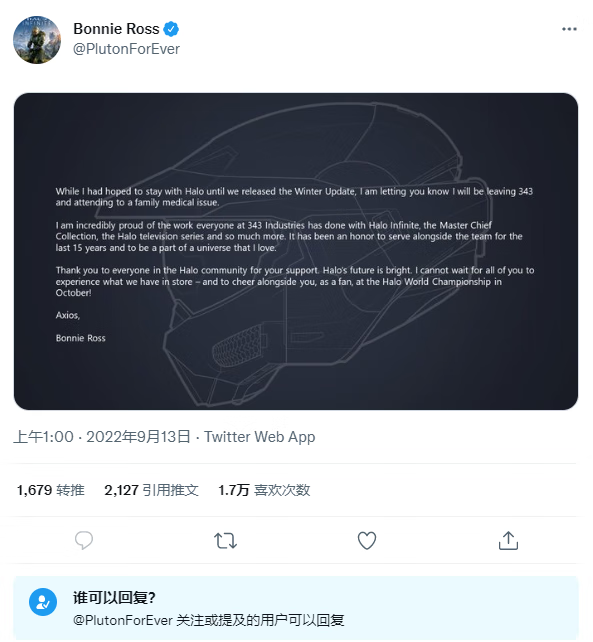View the 1,679 转推 retweets list

click(51, 490)
